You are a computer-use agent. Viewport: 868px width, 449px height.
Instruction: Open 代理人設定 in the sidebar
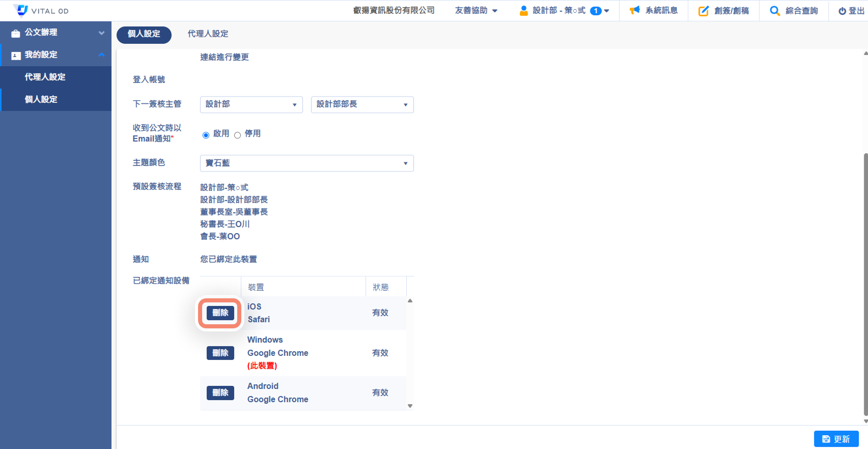(55, 77)
